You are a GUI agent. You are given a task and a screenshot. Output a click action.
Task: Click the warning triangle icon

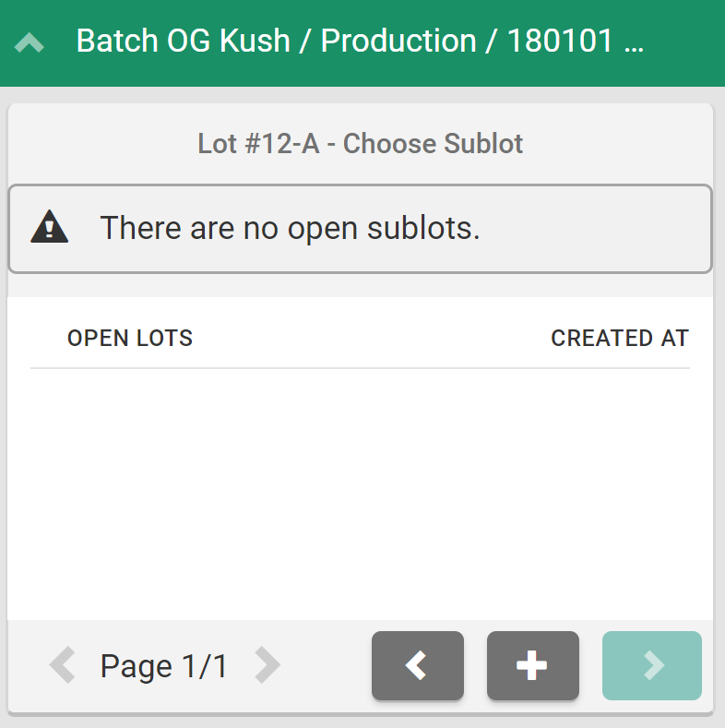pos(49,227)
